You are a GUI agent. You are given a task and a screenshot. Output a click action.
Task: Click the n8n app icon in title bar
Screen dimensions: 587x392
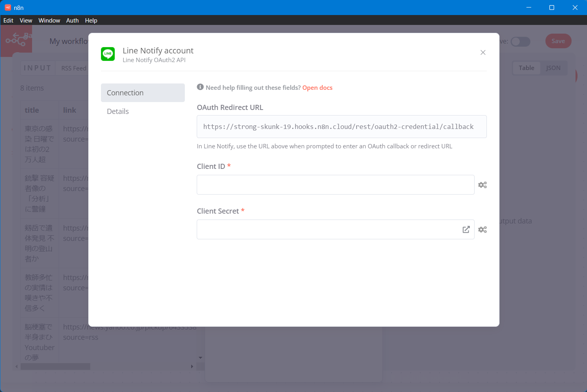click(x=8, y=8)
